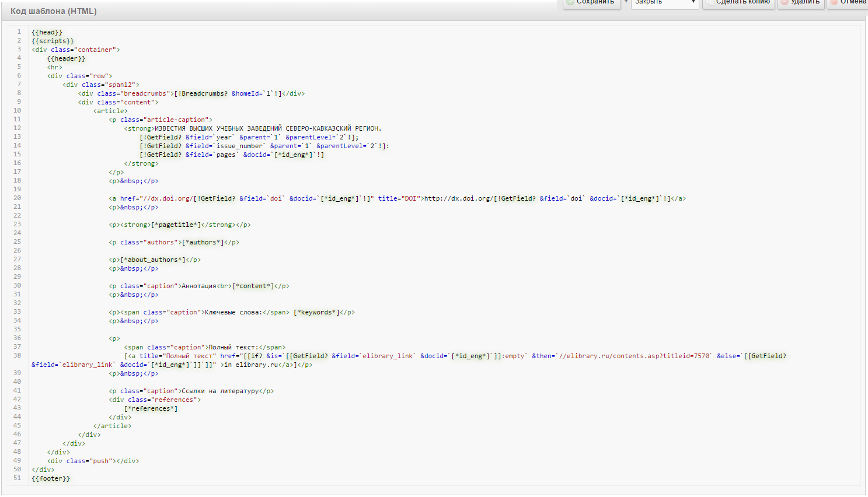This screenshot has width=868, height=497.
Task: Click the Сохранить button label
Action: point(595,2)
